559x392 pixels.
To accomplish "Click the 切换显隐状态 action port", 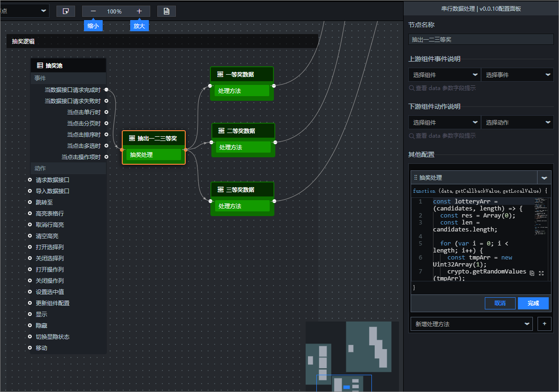I will tap(30, 337).
